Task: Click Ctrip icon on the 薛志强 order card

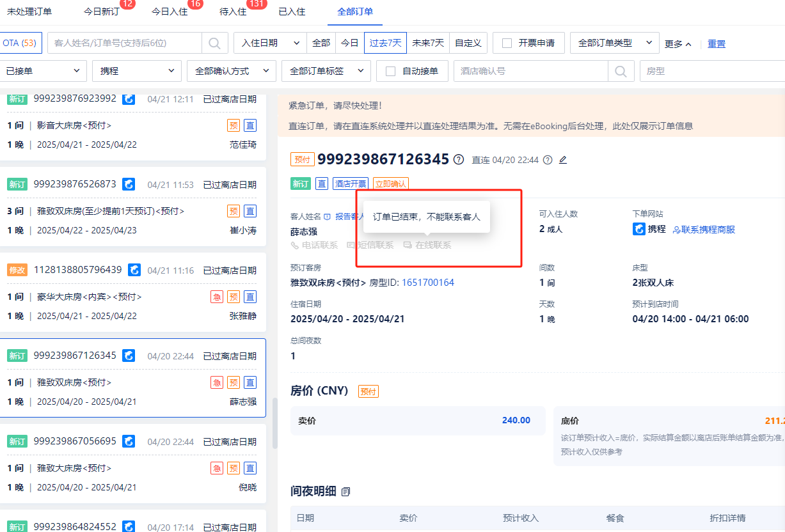Action: coord(129,356)
